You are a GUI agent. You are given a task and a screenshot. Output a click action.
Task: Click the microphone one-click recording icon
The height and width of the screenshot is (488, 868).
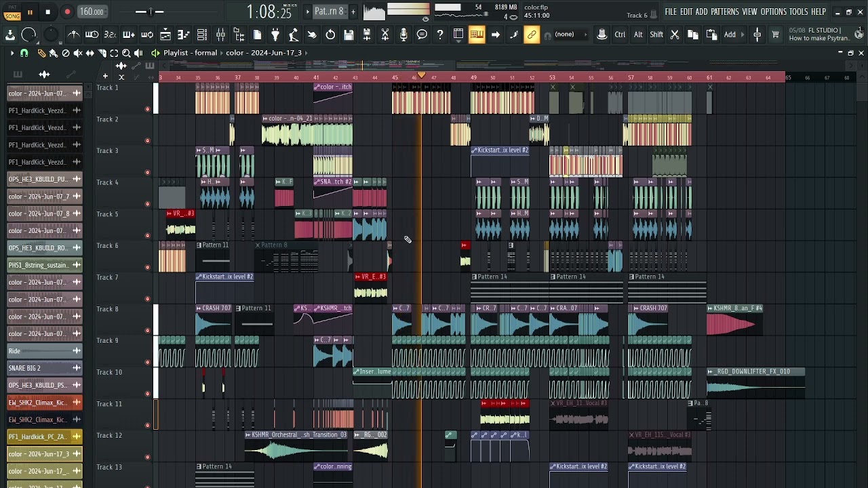(403, 35)
